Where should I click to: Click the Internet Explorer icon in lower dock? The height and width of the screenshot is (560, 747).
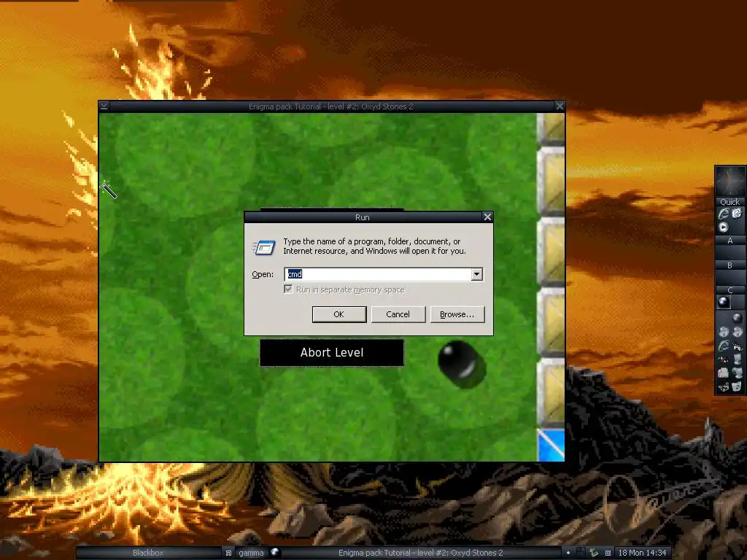[724, 346]
